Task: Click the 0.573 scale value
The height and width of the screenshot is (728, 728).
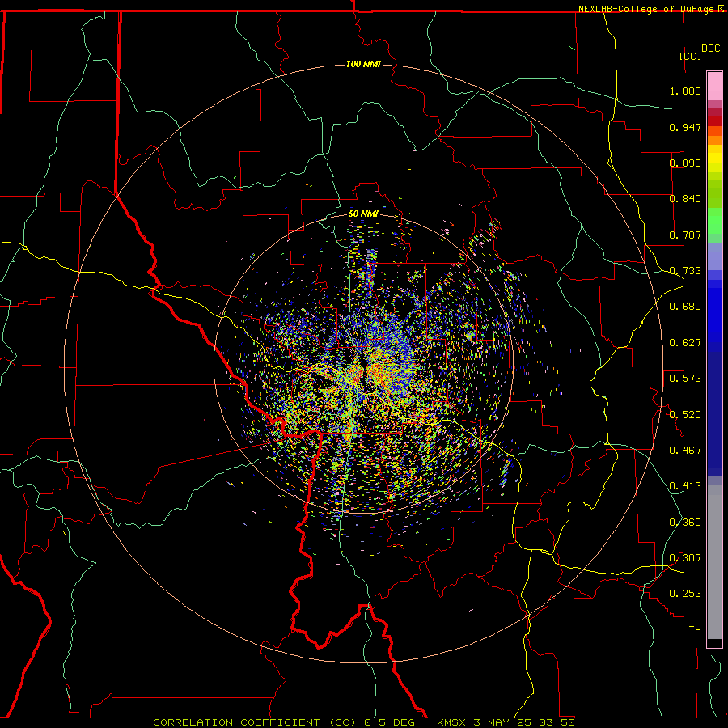Action: [685, 379]
